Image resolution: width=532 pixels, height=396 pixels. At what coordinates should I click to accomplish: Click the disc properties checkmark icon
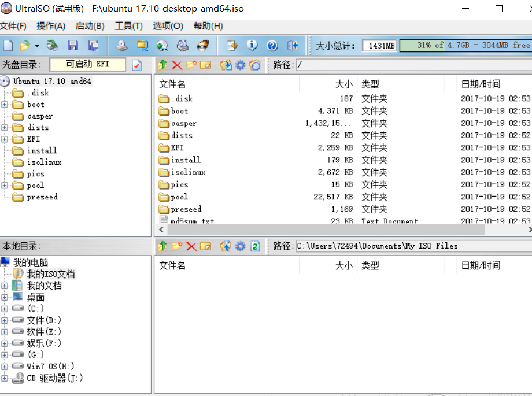pyautogui.click(x=136, y=65)
